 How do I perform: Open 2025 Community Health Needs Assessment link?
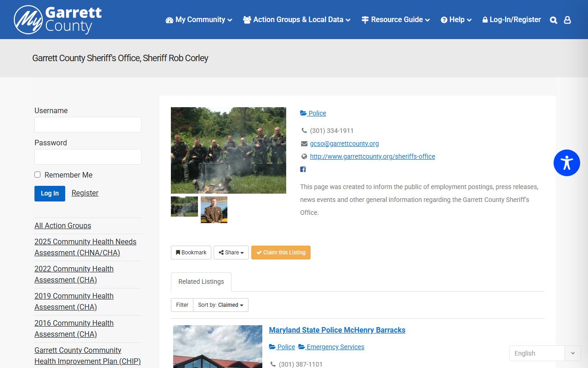85,247
